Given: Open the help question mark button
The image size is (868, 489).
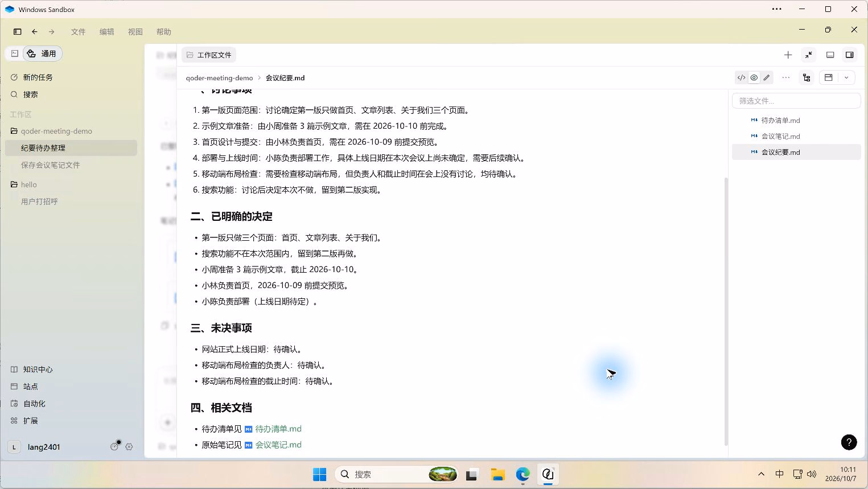Looking at the screenshot, I should [x=849, y=442].
